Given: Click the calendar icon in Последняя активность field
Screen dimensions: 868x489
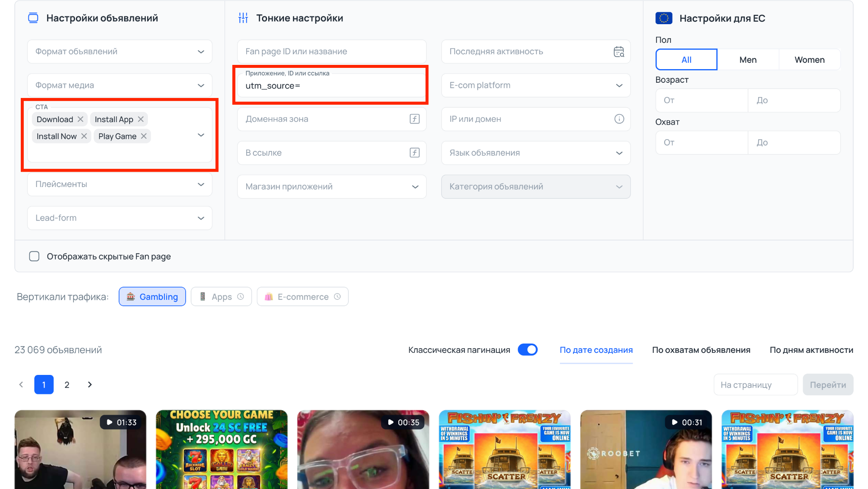Looking at the screenshot, I should coord(619,51).
